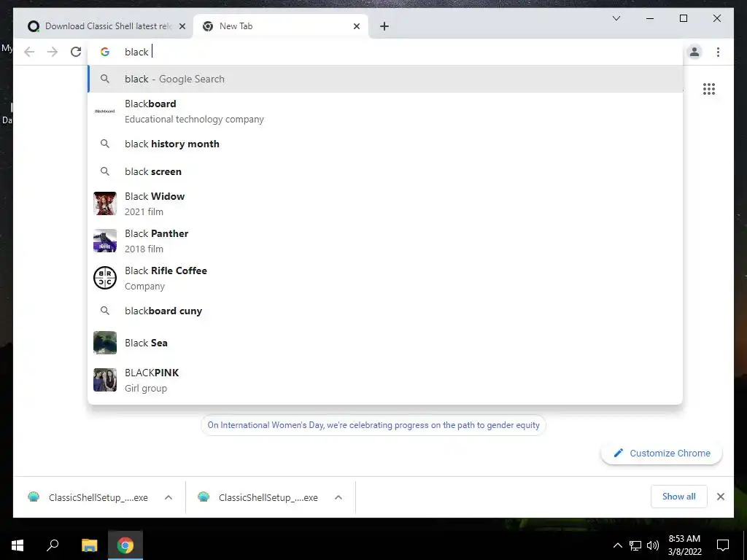Add a new tab with plus button
This screenshot has width=747, height=560.
(x=384, y=26)
